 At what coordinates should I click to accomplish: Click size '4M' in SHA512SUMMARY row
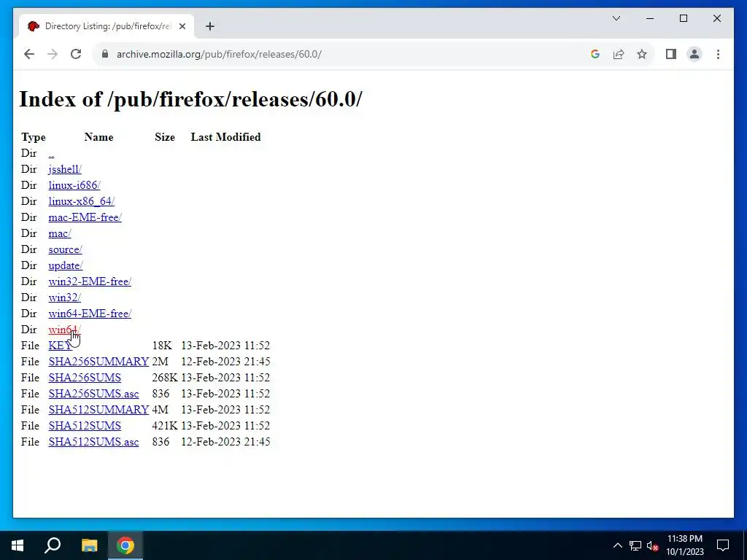(x=160, y=410)
